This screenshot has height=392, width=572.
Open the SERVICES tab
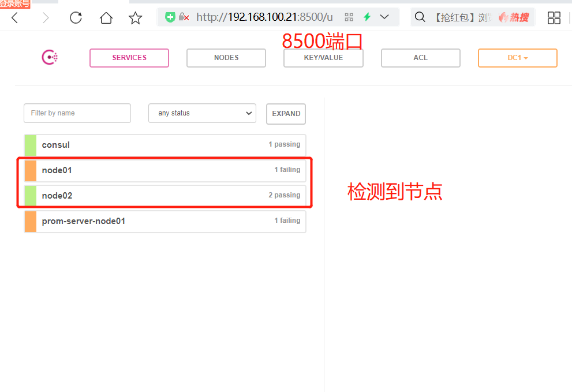129,58
